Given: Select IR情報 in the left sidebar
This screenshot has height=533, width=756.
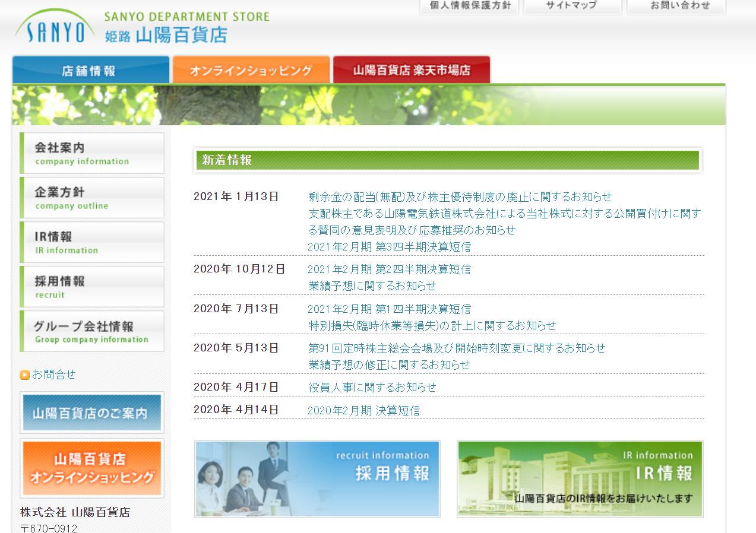Looking at the screenshot, I should pyautogui.click(x=92, y=242).
